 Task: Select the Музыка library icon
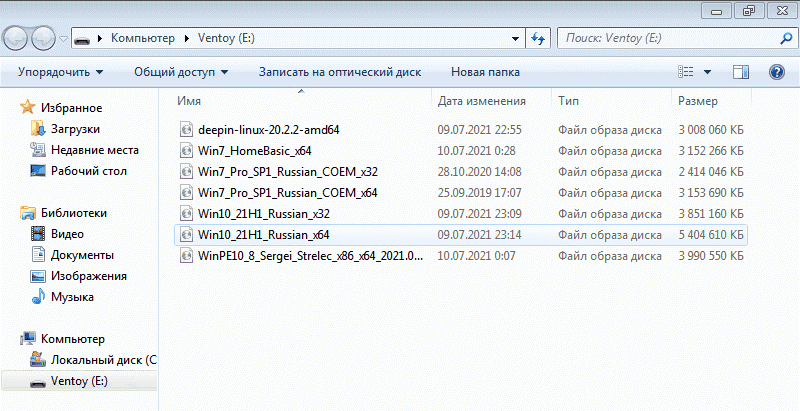pyautogui.click(x=38, y=297)
